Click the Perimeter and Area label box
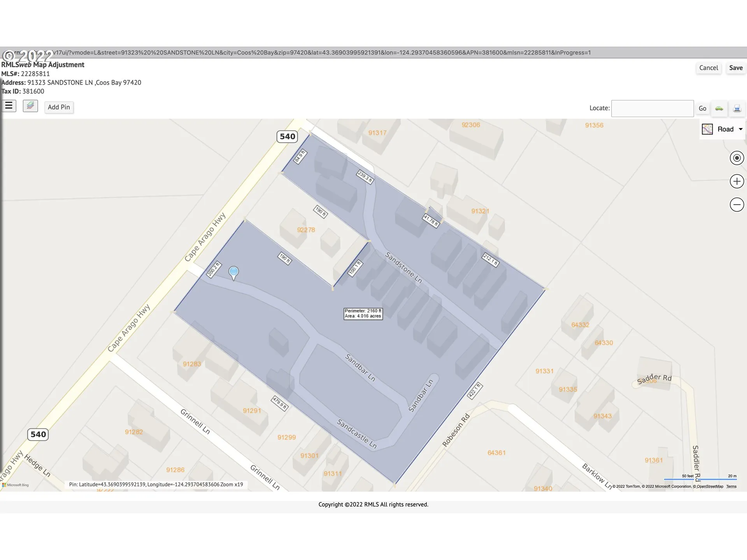Viewport: 747px width, 560px height. 363,313
